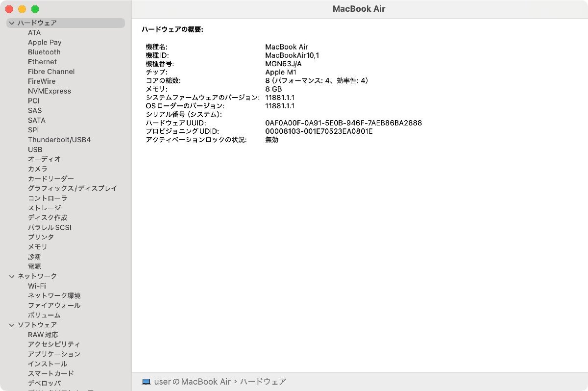
Task: Open Wi-Fi network details
Action: click(x=37, y=286)
